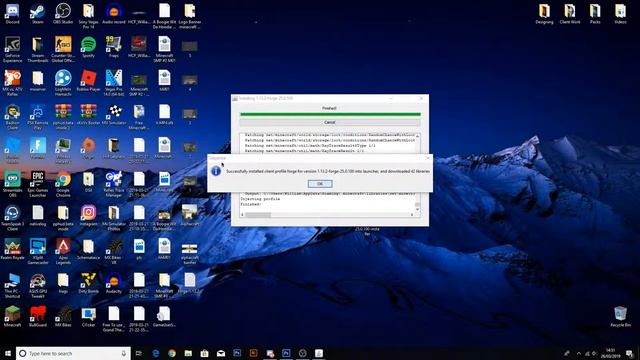Open the Realm Royale shortcut
This screenshot has height=360, width=640.
tap(12, 249)
